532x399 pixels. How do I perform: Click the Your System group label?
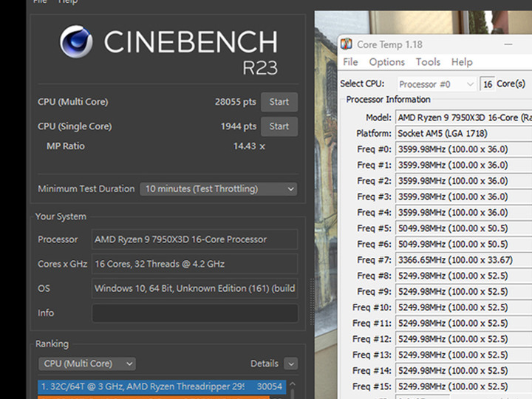61,216
